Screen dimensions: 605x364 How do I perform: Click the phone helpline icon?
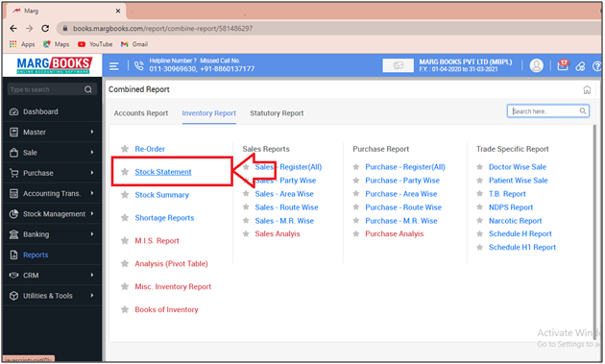138,65
